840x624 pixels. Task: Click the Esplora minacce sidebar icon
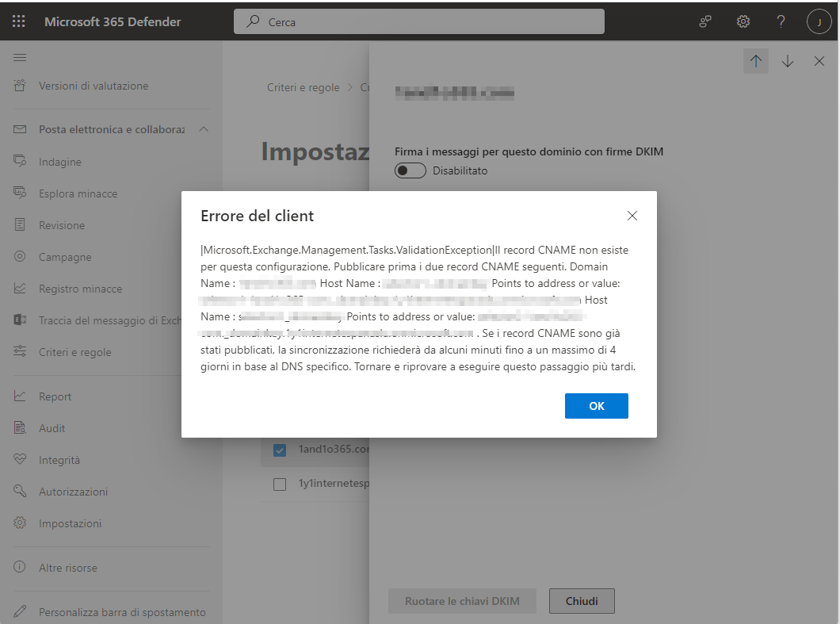coord(20,193)
